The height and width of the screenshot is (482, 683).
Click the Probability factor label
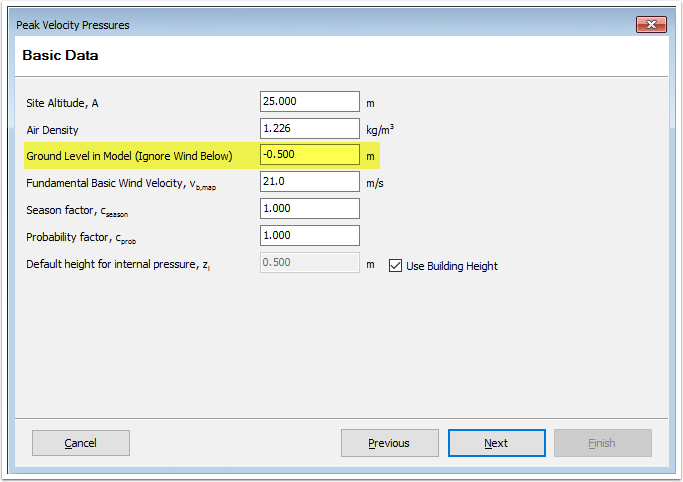[81, 238]
